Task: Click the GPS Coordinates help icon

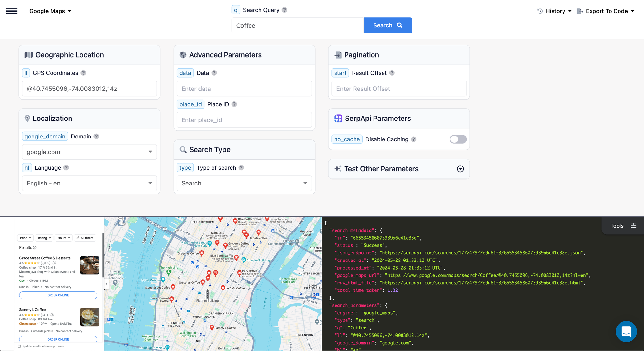Action: [x=83, y=73]
